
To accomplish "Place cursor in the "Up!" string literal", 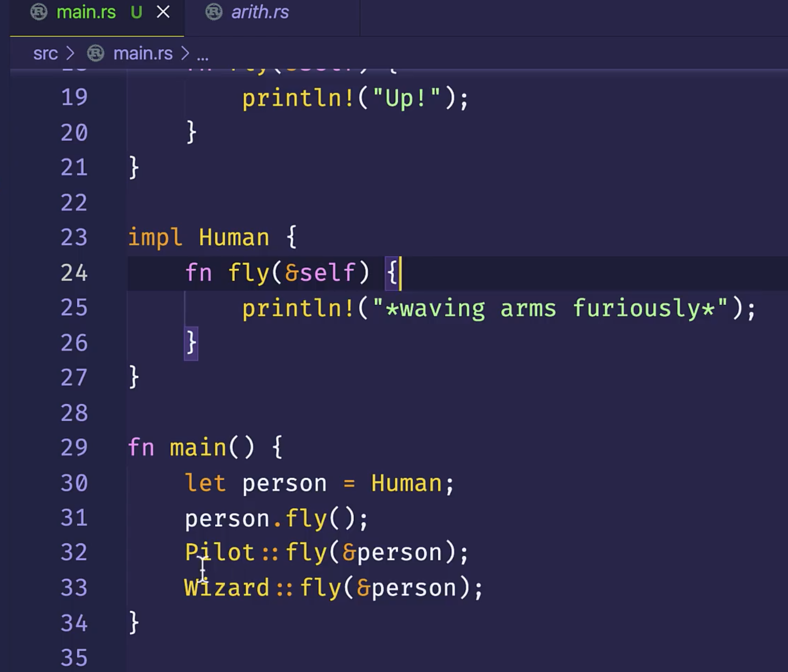I will (406, 99).
